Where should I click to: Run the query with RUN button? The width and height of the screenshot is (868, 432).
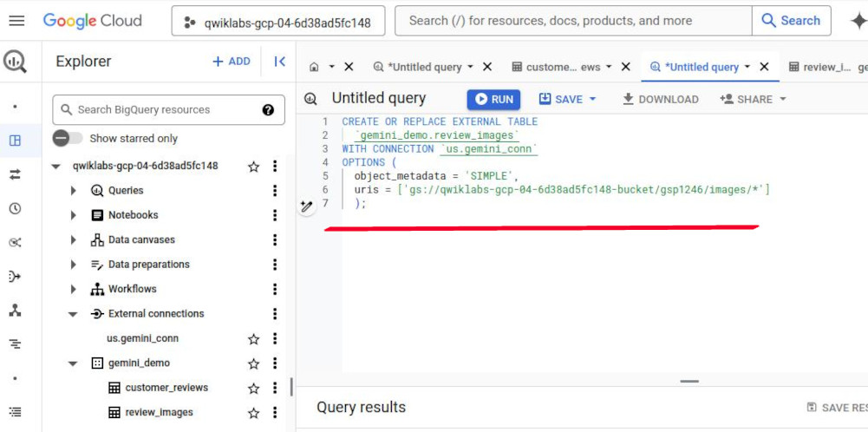point(493,100)
